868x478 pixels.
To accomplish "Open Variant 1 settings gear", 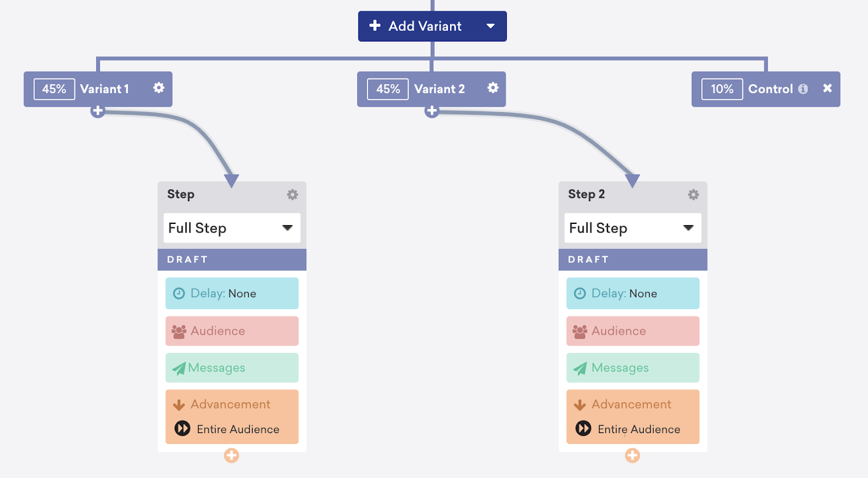I will tap(159, 88).
